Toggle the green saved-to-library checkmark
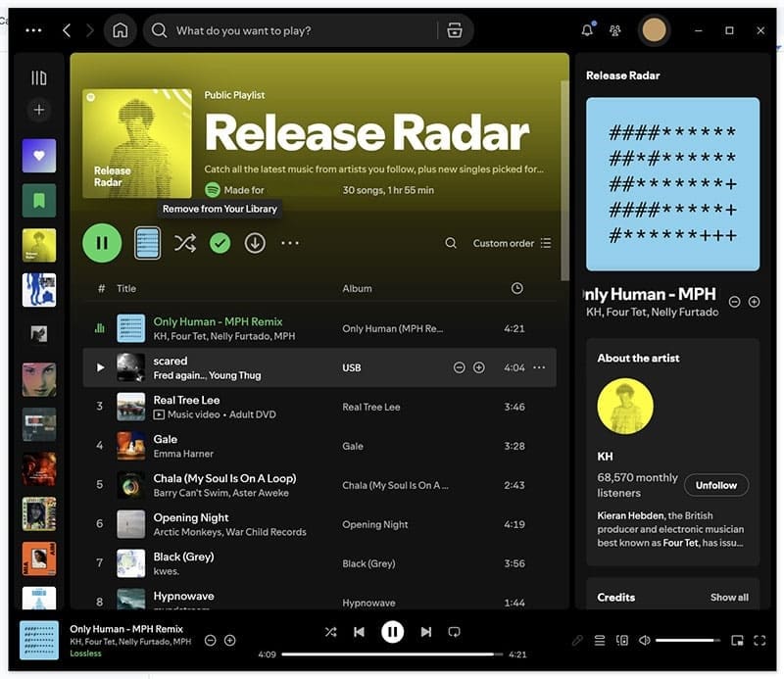Viewport: 784px width, 679px height. tap(220, 243)
